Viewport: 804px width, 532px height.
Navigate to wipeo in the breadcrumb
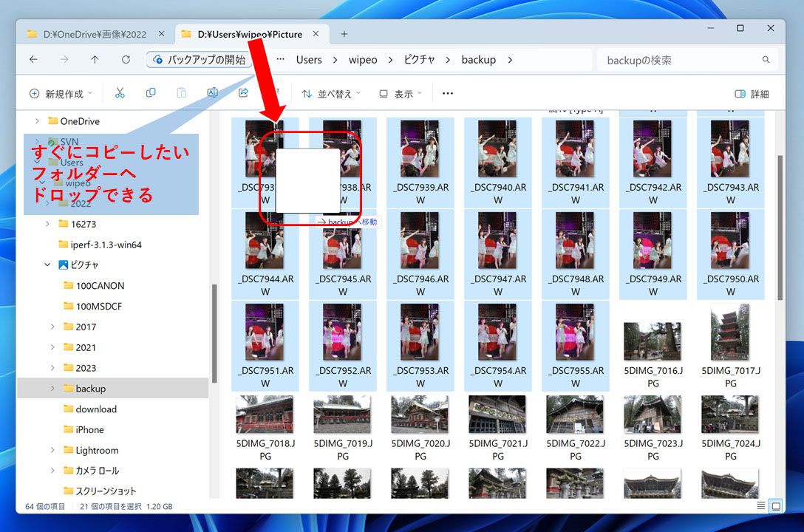pos(363,60)
